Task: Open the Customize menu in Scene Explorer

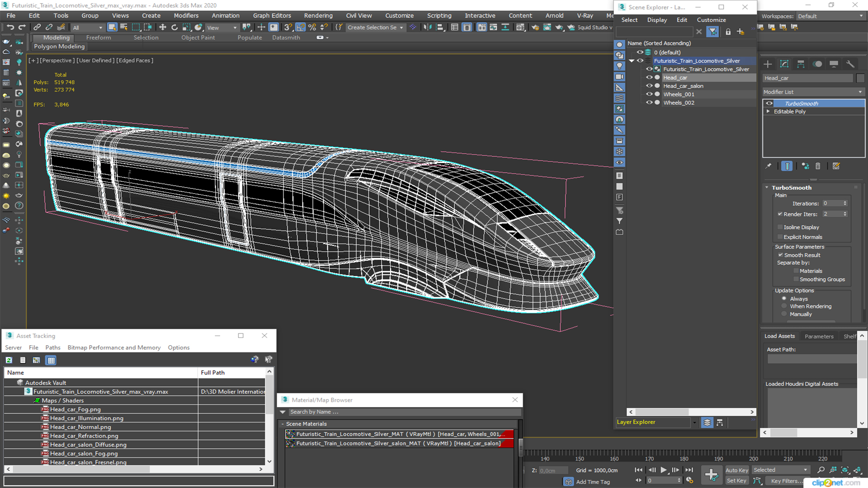Action: pyautogui.click(x=711, y=20)
